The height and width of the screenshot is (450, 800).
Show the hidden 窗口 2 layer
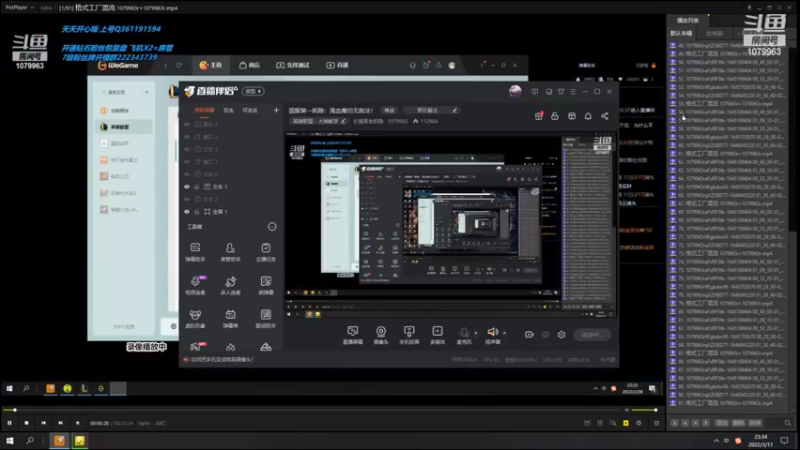[x=187, y=137]
